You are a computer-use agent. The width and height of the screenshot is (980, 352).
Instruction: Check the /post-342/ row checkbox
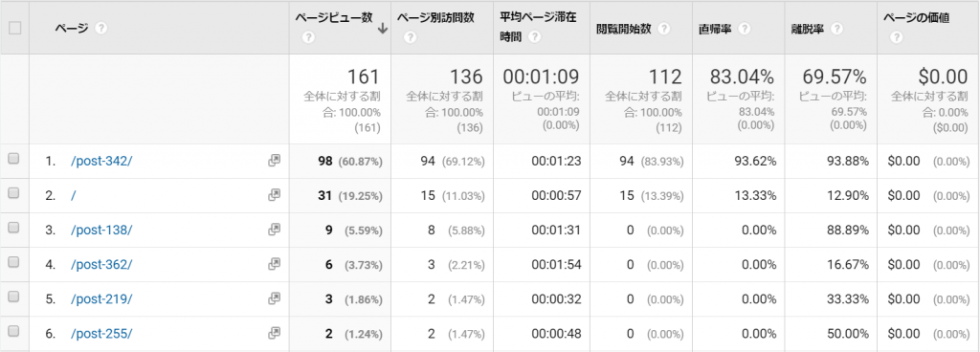(13, 159)
